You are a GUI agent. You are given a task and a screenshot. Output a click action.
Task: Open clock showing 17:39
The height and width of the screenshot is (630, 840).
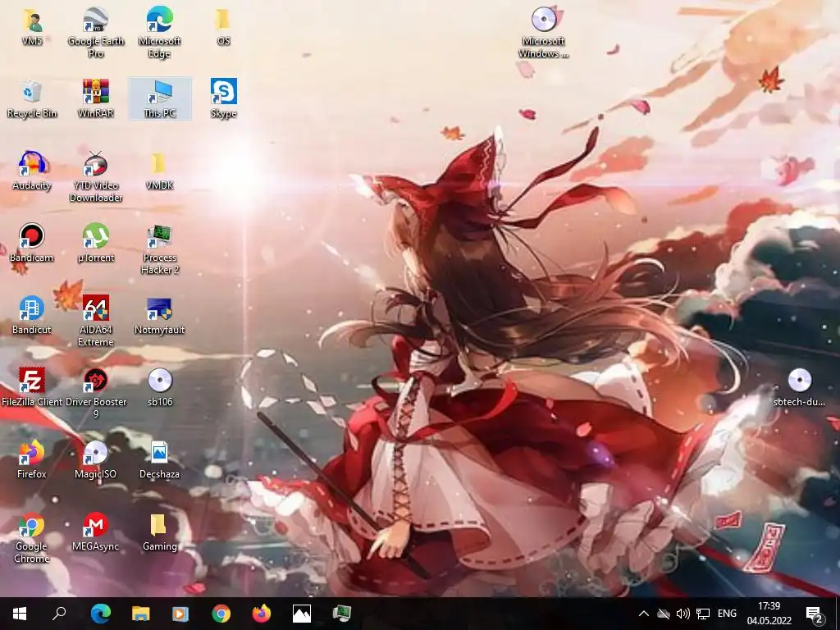pos(769,614)
